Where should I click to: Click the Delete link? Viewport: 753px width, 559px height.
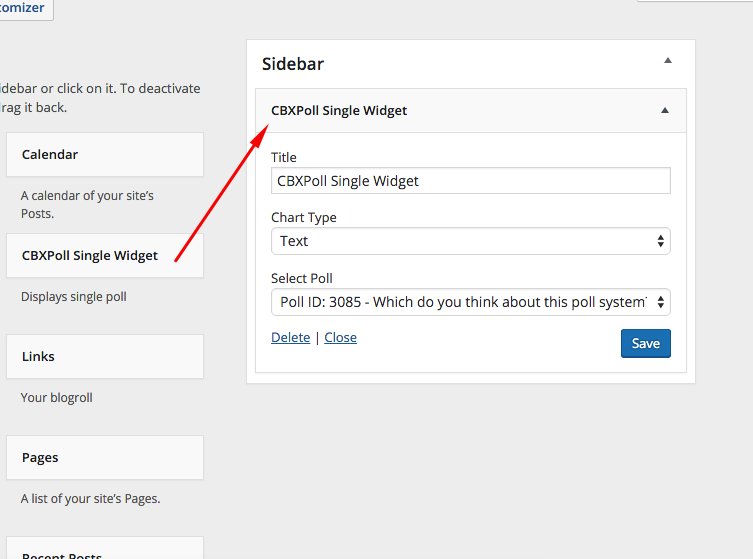click(x=291, y=338)
